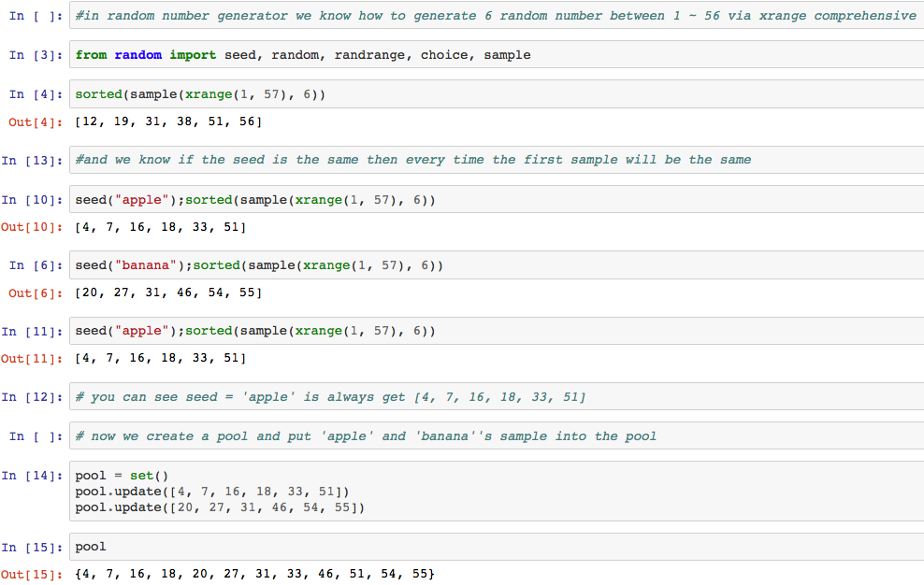The width and height of the screenshot is (924, 585).
Task: Click the Out[11] result list
Action: pyautogui.click(x=160, y=358)
